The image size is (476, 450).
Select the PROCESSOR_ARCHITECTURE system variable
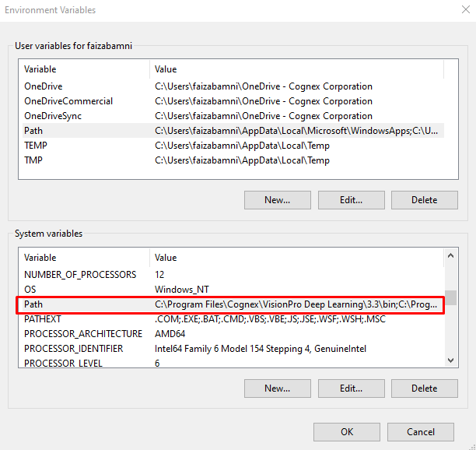pyautogui.click(x=83, y=334)
